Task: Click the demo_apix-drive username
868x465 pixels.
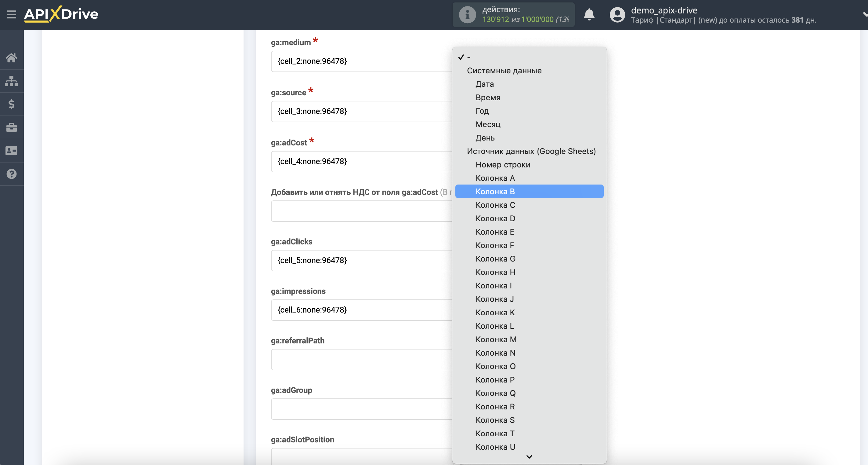Action: (x=664, y=10)
